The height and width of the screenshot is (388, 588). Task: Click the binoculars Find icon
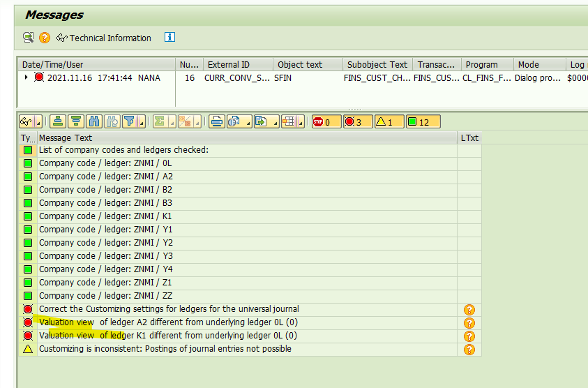[x=95, y=121]
